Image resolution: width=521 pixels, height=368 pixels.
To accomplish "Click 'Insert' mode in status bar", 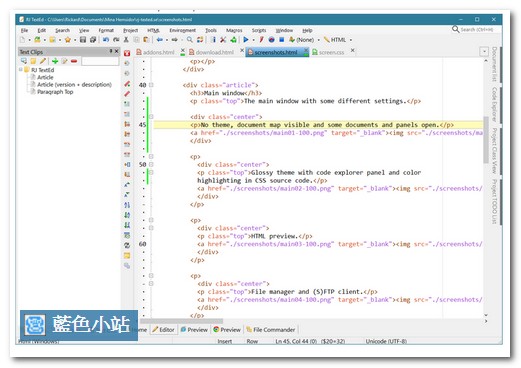I will pos(225,341).
